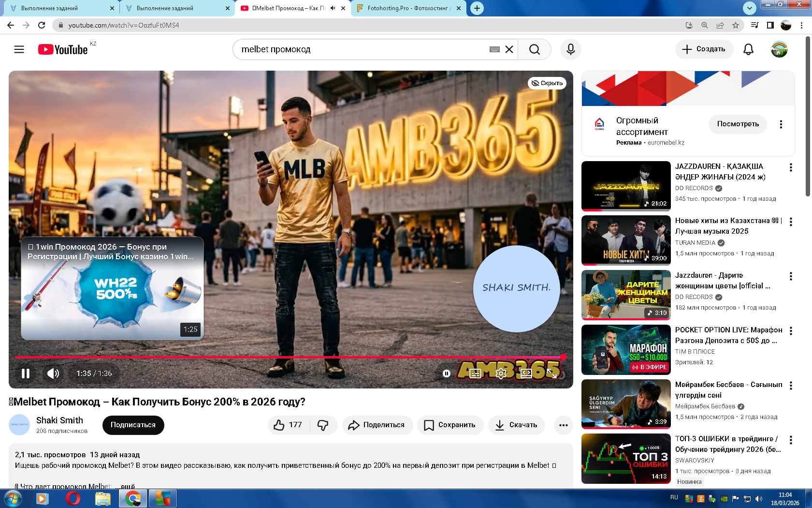Switch to the Fotohosting.Pro tab

click(x=408, y=8)
